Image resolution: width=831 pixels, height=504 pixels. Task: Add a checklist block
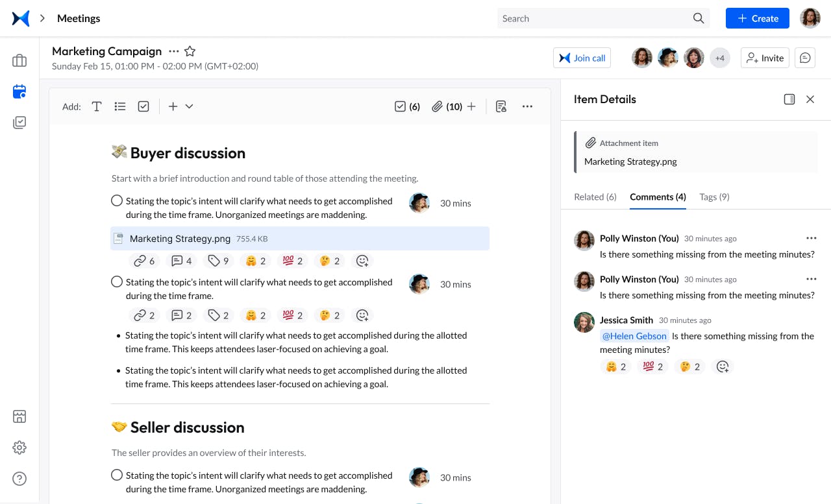143,106
